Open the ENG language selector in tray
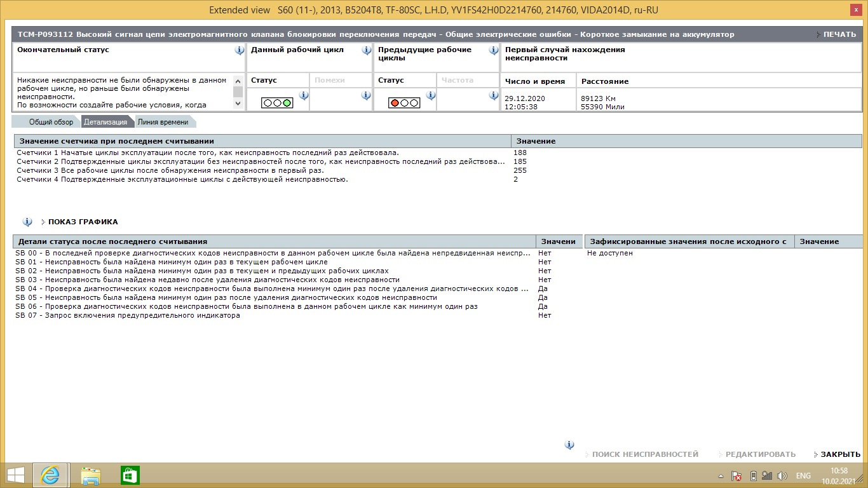The image size is (868, 488). click(803, 476)
